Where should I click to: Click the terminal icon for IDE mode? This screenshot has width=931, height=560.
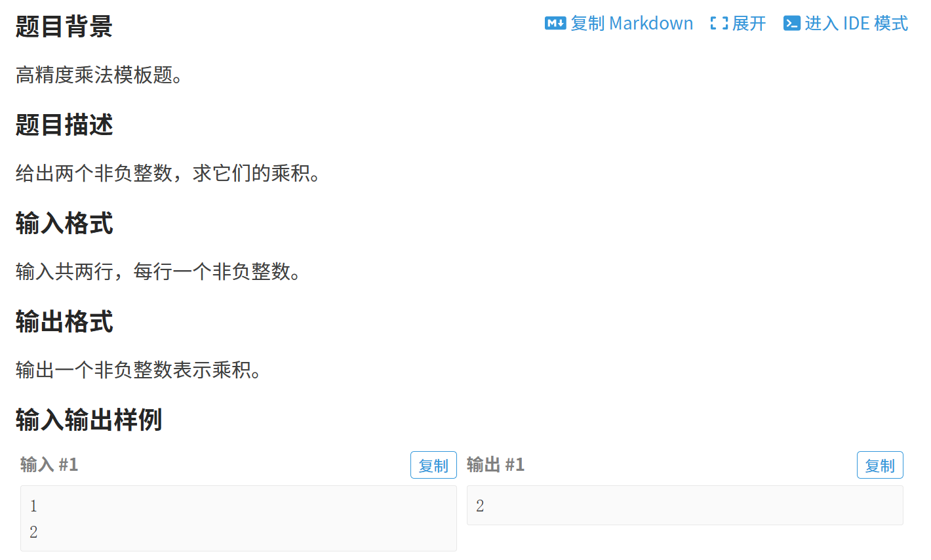click(792, 24)
